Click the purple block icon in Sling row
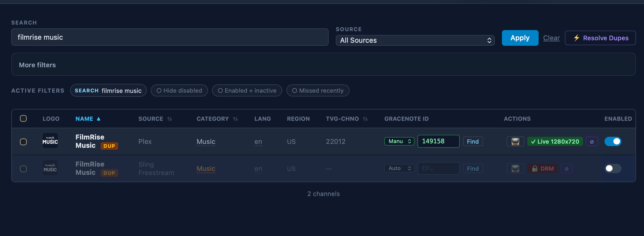This screenshot has height=236, width=644. 566,168
